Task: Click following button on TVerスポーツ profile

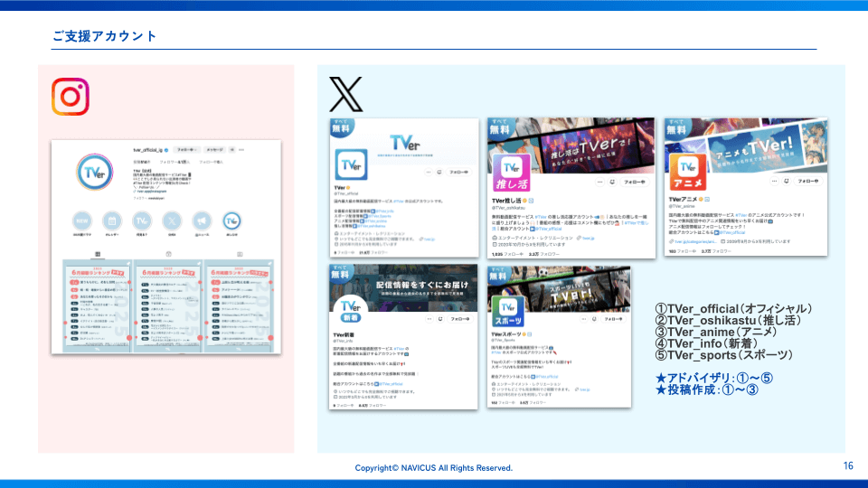Action: (613, 319)
